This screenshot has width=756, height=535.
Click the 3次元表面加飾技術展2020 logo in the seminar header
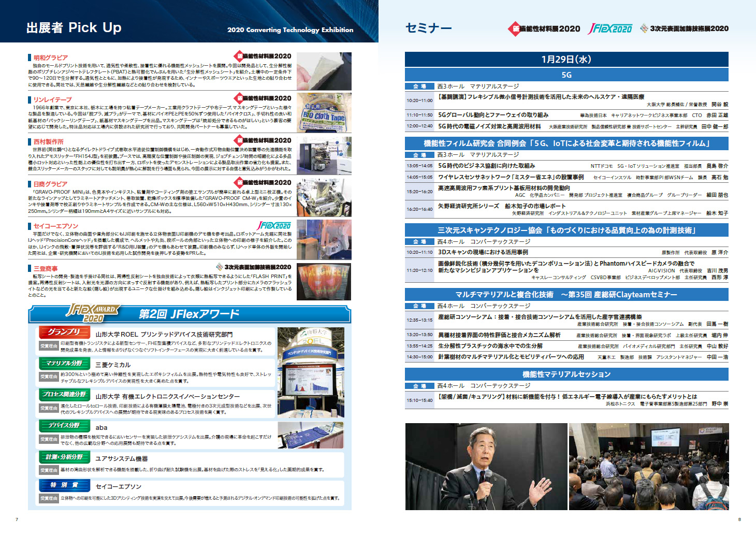(x=684, y=28)
